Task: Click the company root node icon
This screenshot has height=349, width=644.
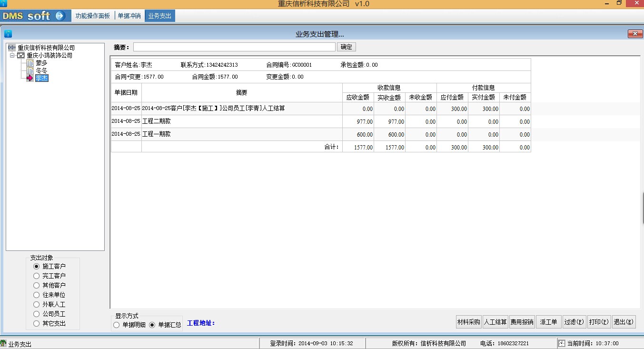Action: point(12,48)
